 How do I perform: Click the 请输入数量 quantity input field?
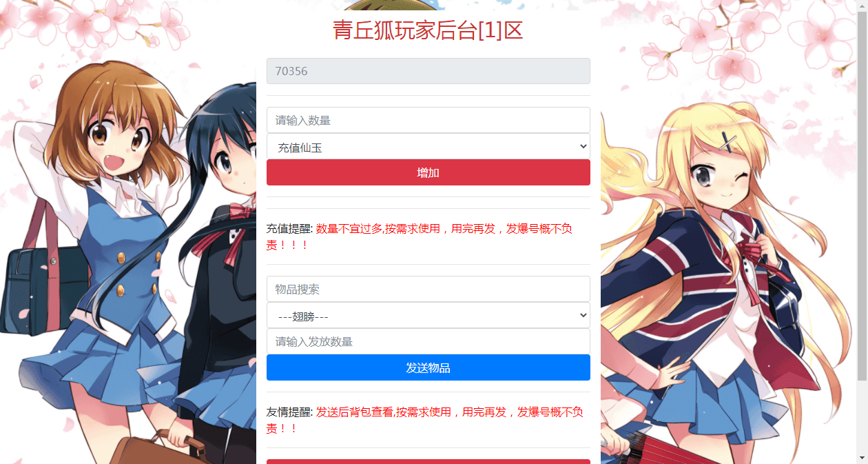(x=428, y=120)
